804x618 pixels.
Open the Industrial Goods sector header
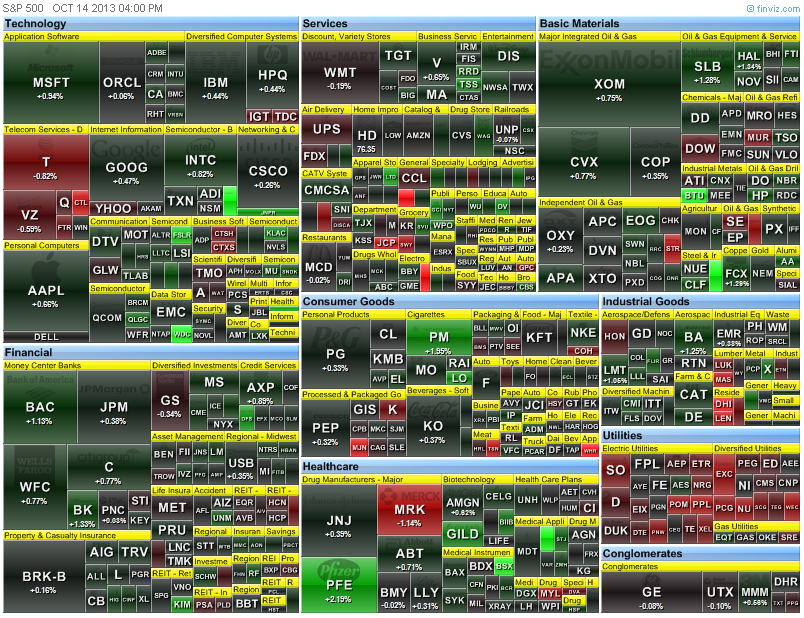point(646,301)
